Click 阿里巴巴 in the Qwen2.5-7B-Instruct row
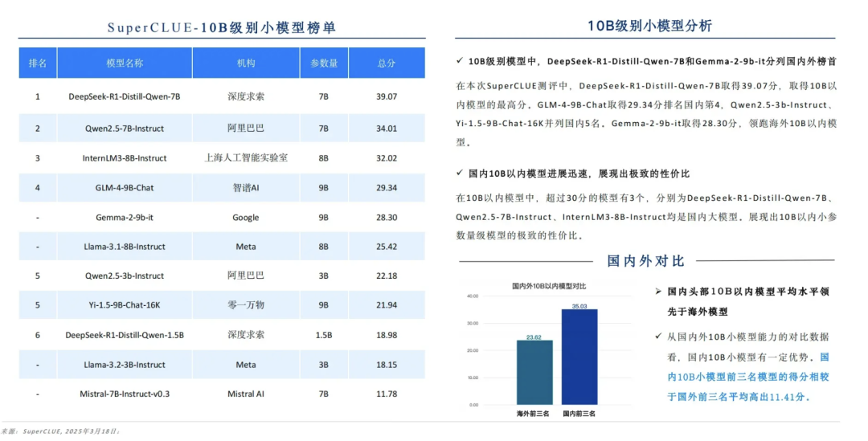Screen dimensions: 868x441 click(246, 129)
